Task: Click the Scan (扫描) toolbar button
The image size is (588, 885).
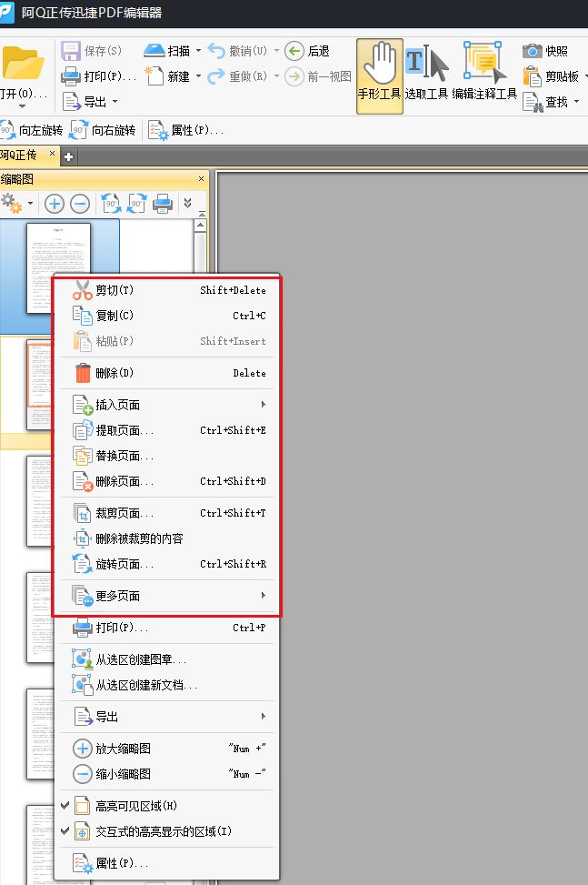Action: 167,51
